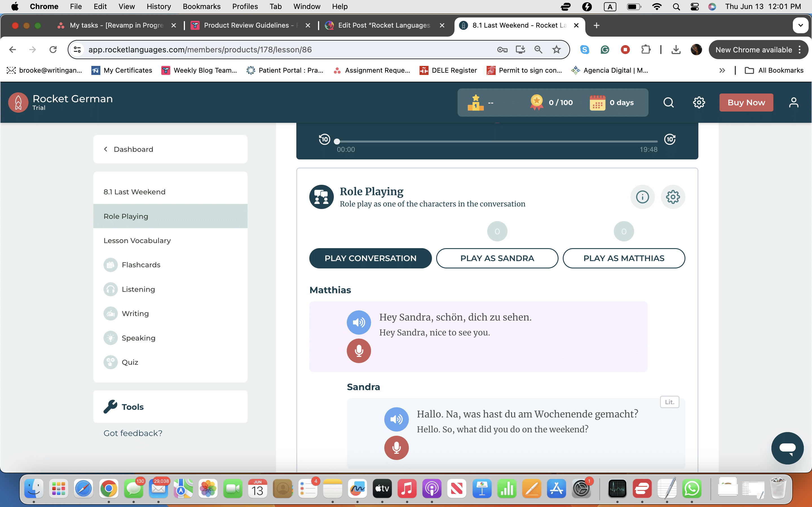The height and width of the screenshot is (507, 812).
Task: Open the Bookmarks menu in menu bar
Action: point(201,6)
